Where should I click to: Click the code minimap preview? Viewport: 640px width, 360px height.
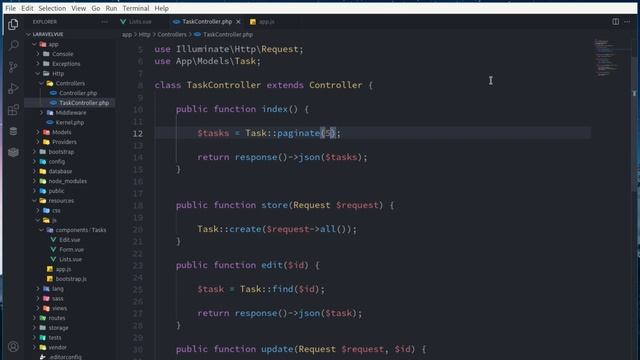607,57
